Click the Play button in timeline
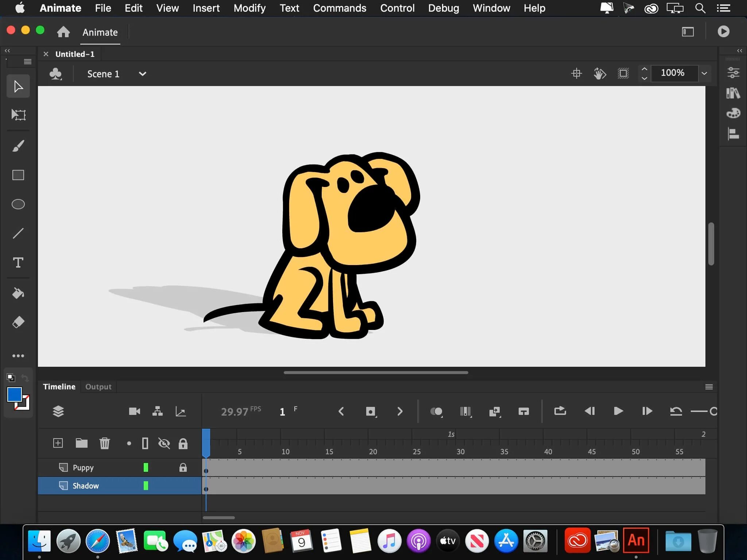 click(618, 411)
